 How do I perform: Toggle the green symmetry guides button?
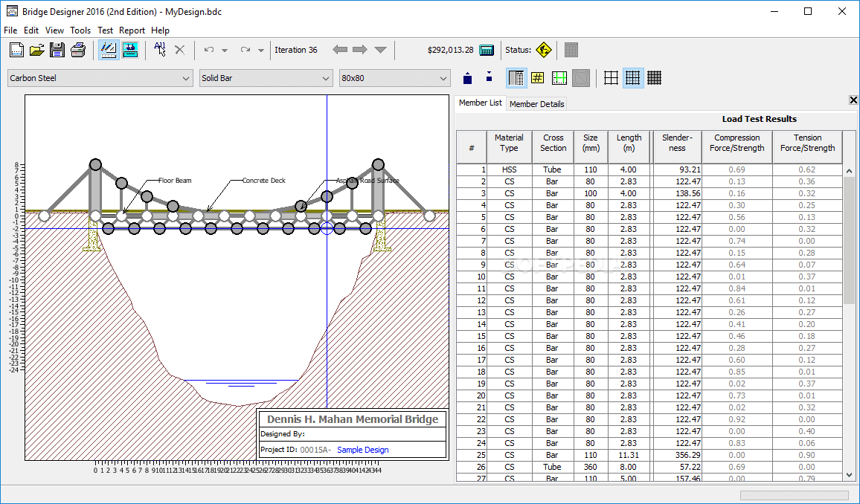tap(559, 78)
